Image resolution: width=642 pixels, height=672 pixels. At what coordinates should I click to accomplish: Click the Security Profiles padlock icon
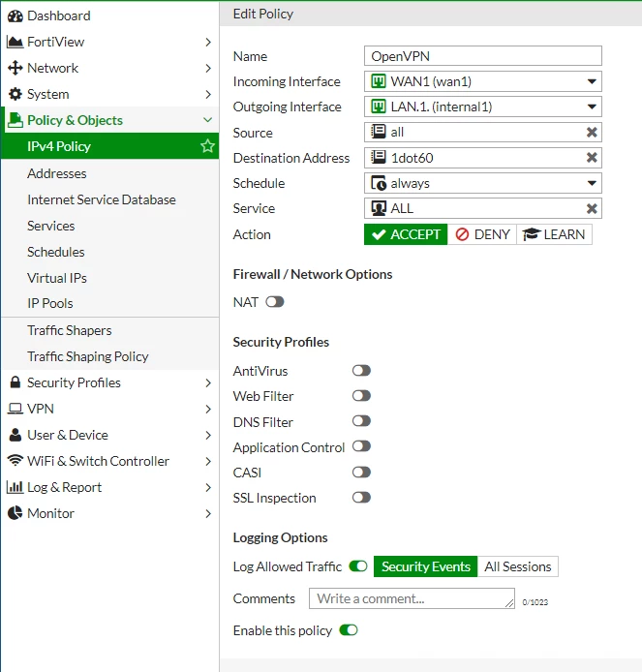(x=15, y=382)
